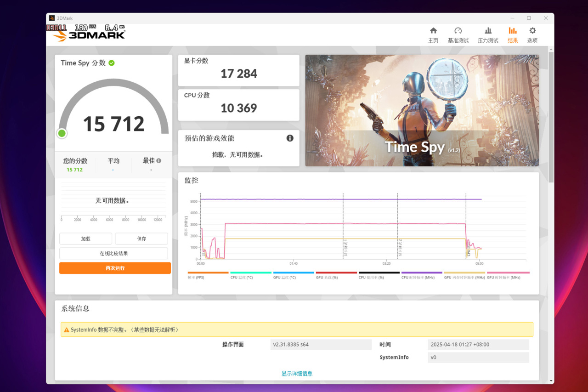This screenshot has height=392, width=588.
Task: Click the SystemInfo 数据不完整 warning text
Action: [124, 330]
